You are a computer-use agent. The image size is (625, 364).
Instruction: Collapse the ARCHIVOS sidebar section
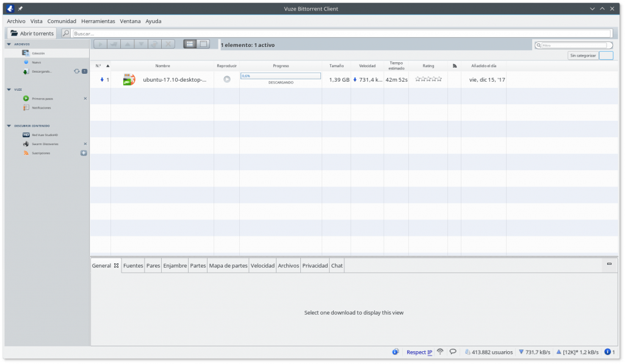(x=9, y=45)
